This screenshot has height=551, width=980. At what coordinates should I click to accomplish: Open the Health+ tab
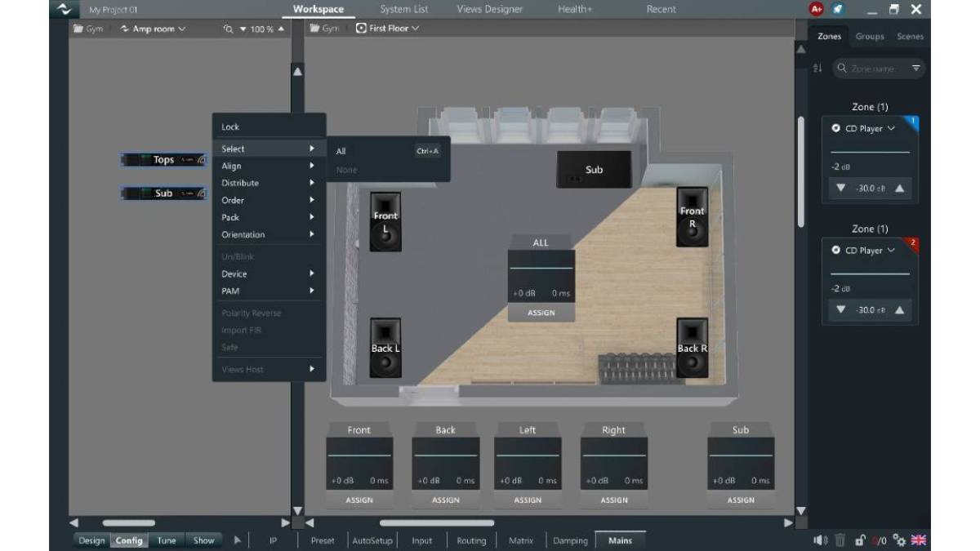575,10
